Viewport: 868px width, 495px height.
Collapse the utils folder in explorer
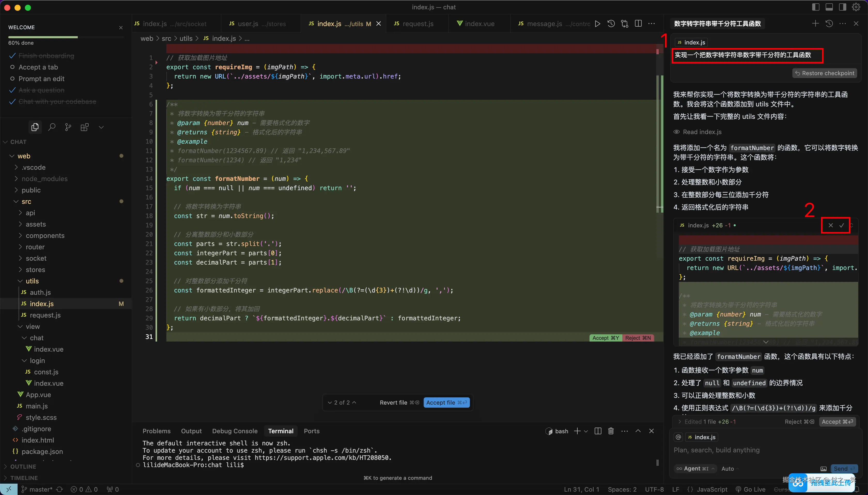32,281
